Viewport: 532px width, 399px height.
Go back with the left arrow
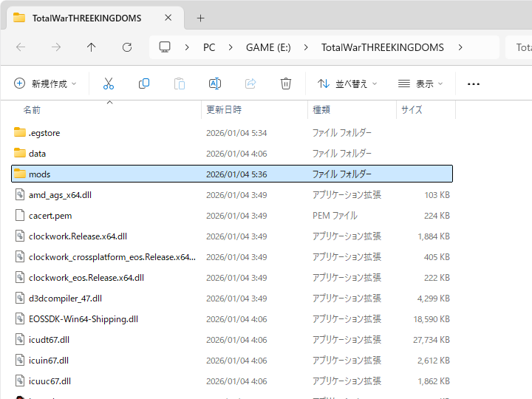(21, 47)
